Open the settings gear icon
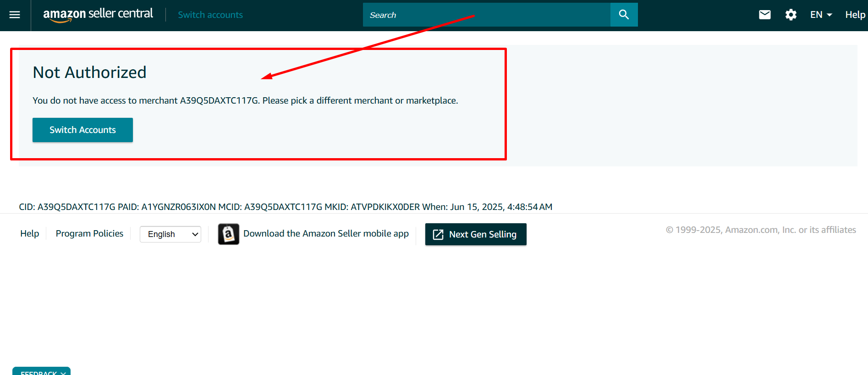Screen dimensions: 868x375 791,15
